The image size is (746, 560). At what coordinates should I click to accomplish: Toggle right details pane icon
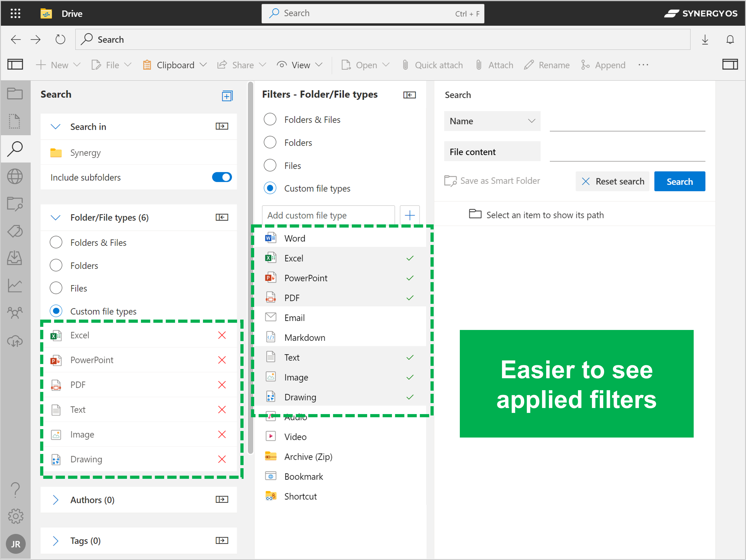[730, 65]
